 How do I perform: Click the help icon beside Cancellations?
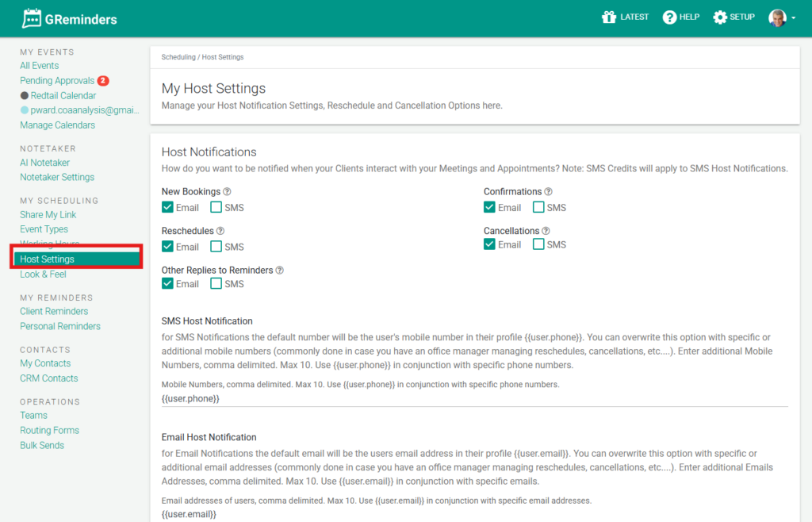546,231
